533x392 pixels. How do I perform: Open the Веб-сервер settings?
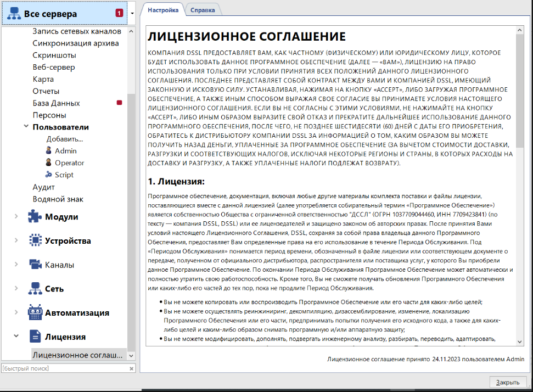(54, 67)
